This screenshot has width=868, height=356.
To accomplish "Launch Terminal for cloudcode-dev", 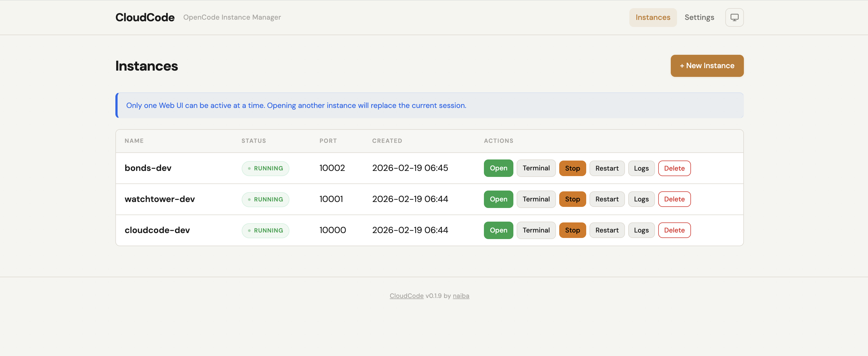I will coord(536,230).
